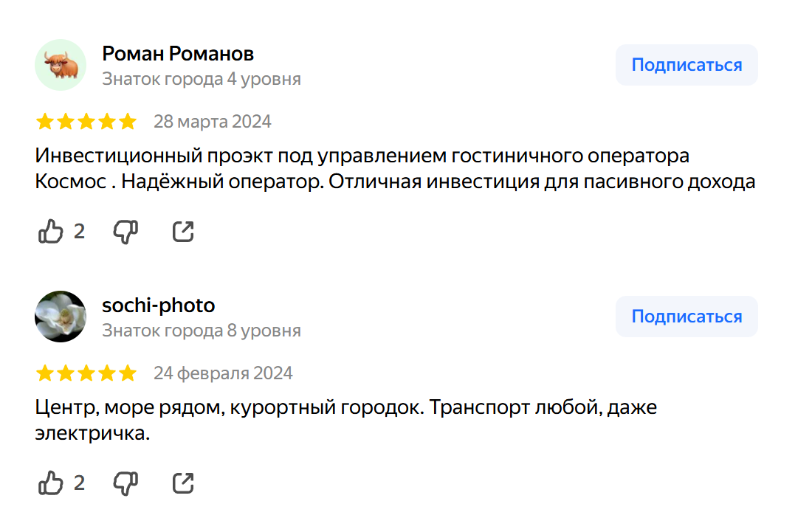The width and height of the screenshot is (812, 532).
Task: Open the profile of sochi-photo
Action: (158, 305)
